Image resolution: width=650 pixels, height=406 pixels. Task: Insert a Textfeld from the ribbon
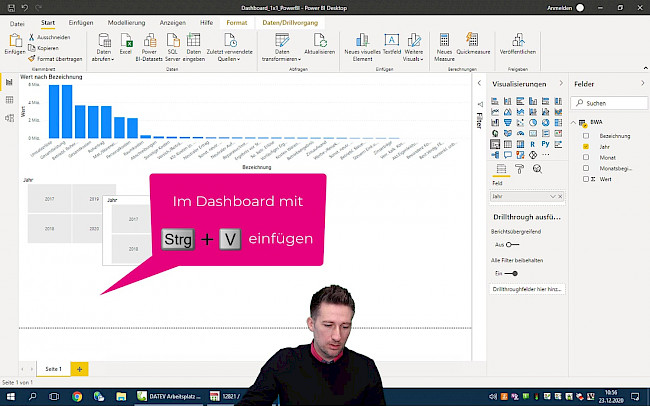coord(392,42)
